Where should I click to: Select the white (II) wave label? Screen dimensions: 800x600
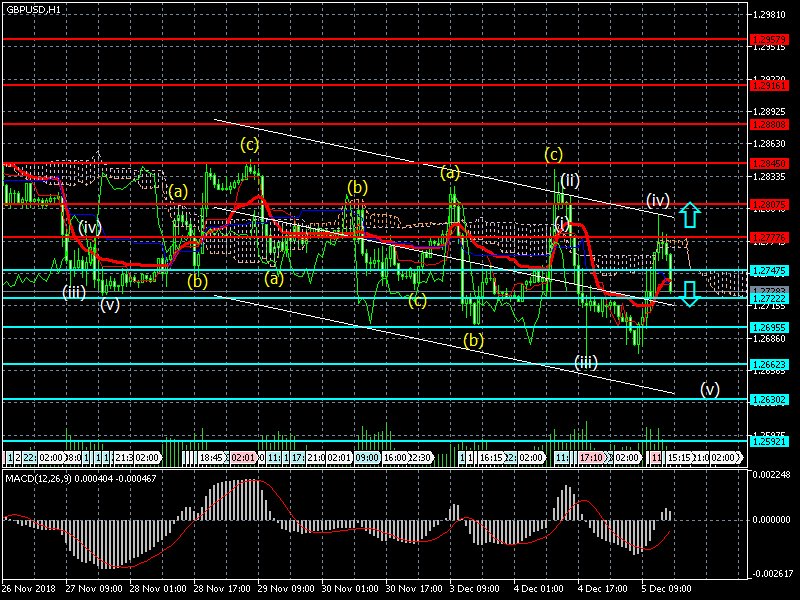click(570, 180)
